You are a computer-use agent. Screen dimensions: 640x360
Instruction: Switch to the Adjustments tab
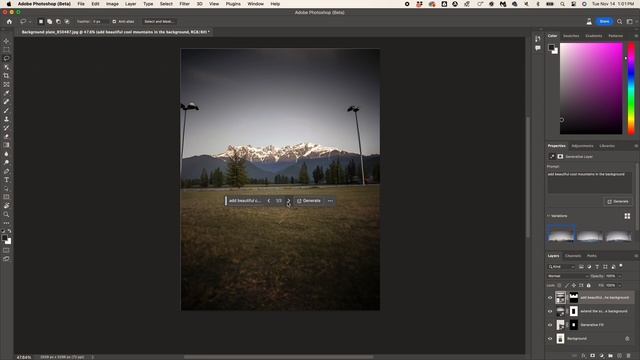[582, 146]
